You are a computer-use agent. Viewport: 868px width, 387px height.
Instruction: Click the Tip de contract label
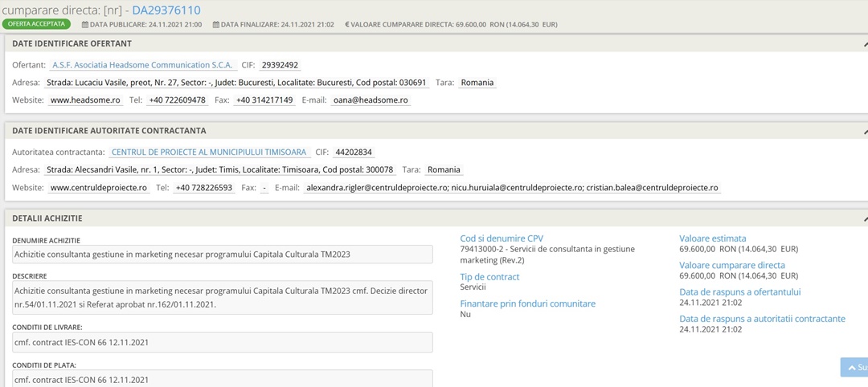(x=490, y=276)
